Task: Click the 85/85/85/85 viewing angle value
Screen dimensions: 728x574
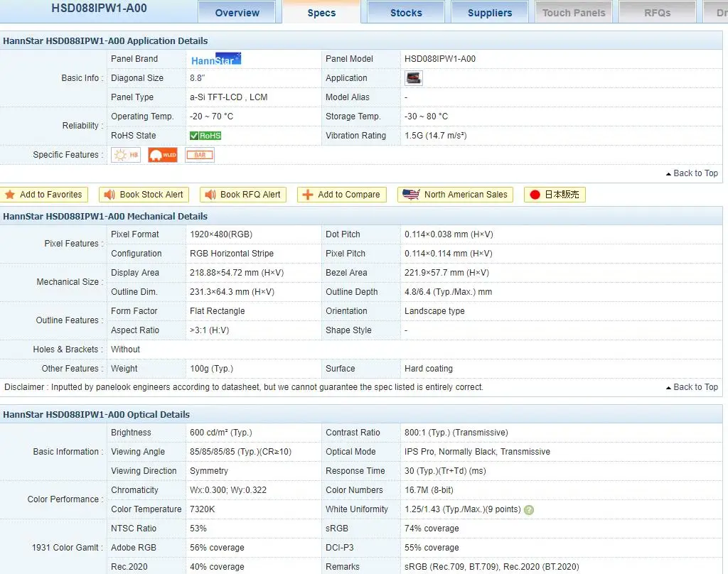Action: (240, 452)
